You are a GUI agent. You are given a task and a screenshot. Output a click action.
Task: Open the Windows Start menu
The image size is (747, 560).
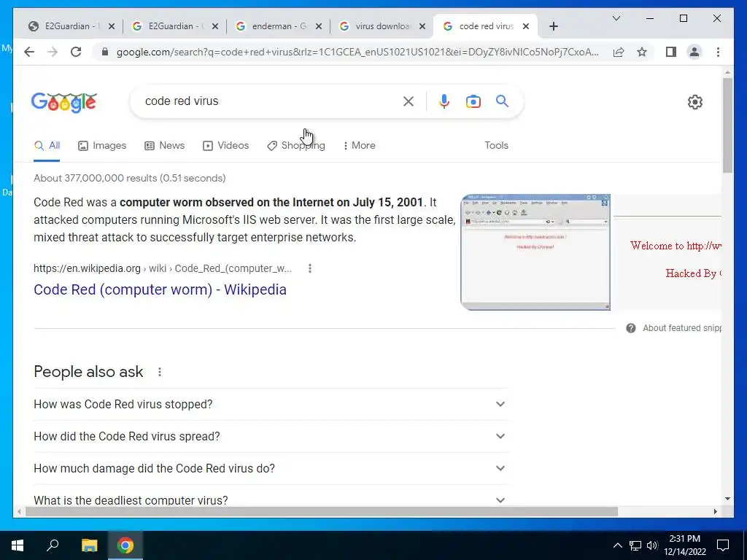click(x=18, y=545)
